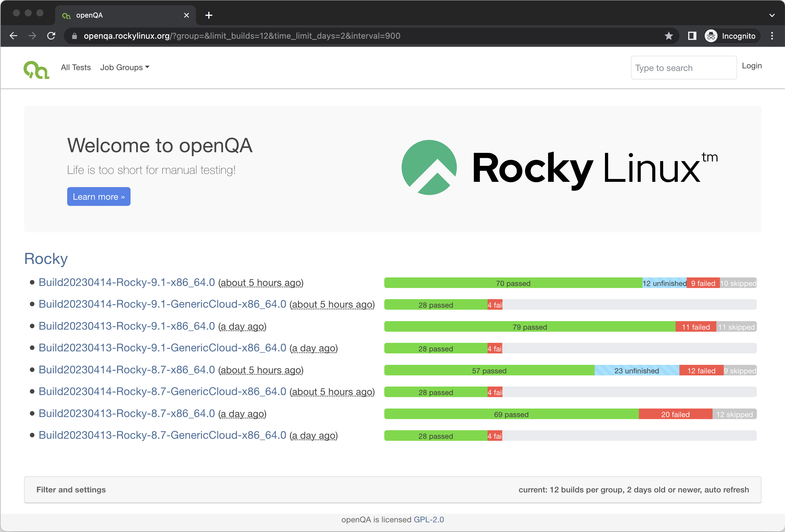
Task: Click the padlock icon in the address bar
Action: (74, 36)
